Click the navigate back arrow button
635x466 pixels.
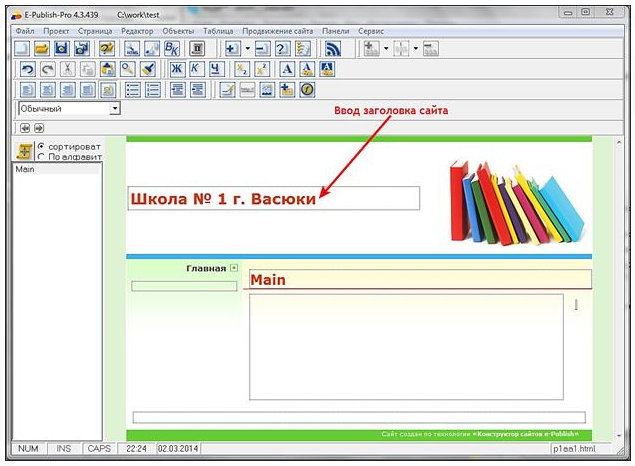(x=25, y=128)
